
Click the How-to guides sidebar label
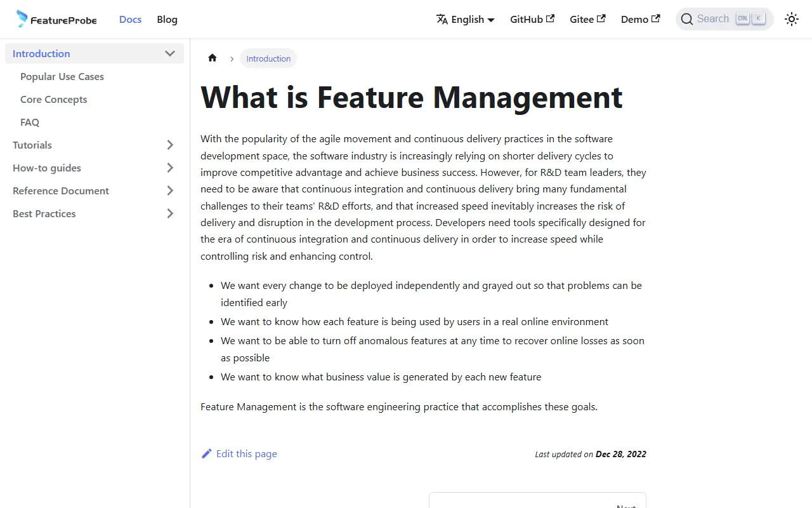tap(47, 168)
